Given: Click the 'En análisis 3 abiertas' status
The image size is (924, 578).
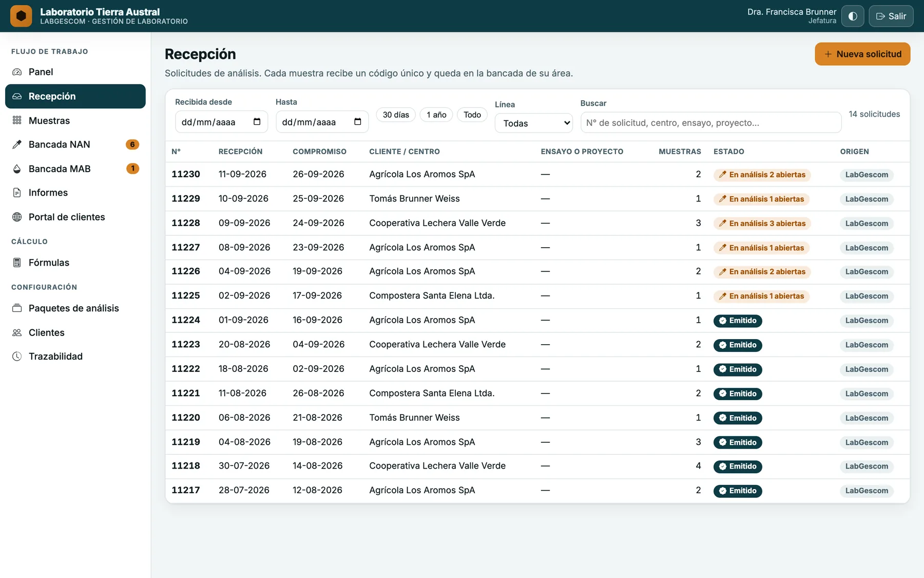Looking at the screenshot, I should (762, 223).
